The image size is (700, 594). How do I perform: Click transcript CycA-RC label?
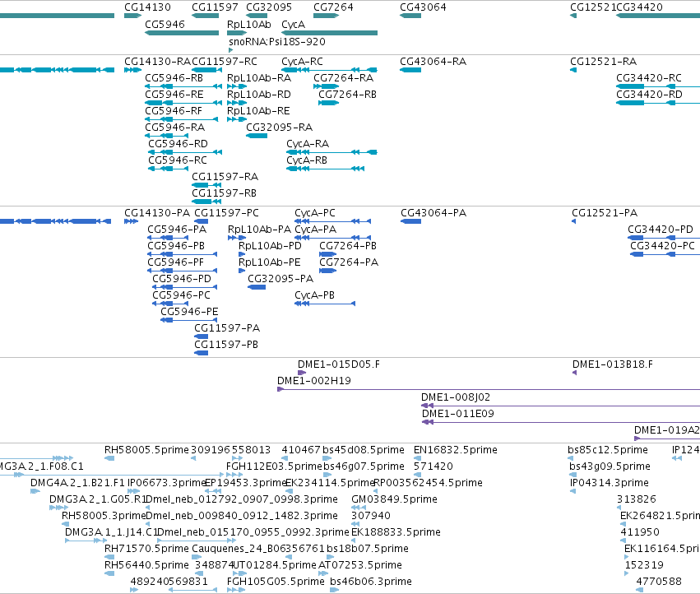pos(302,61)
